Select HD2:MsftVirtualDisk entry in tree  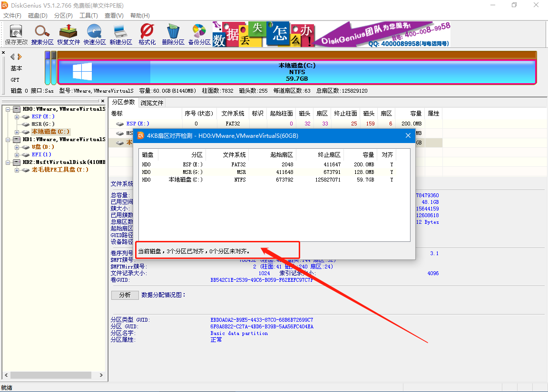[x=64, y=163]
